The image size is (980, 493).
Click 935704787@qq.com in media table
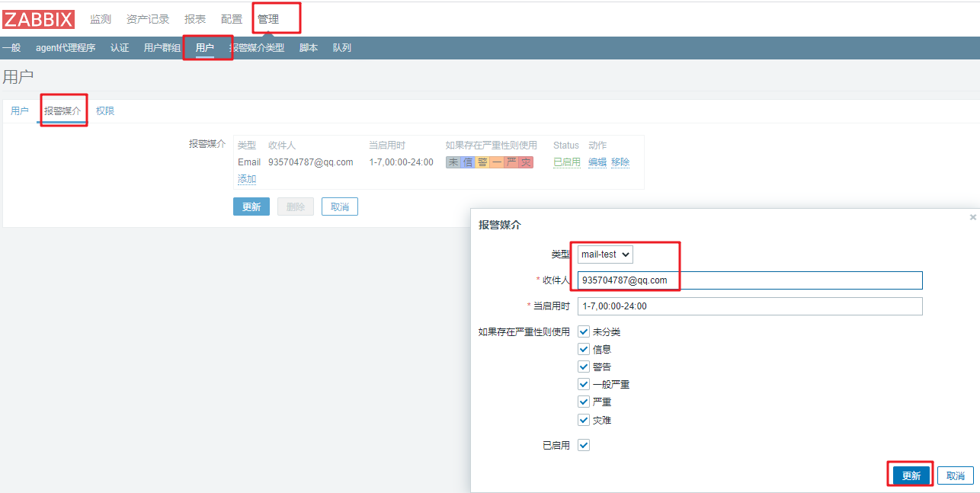[x=311, y=162]
